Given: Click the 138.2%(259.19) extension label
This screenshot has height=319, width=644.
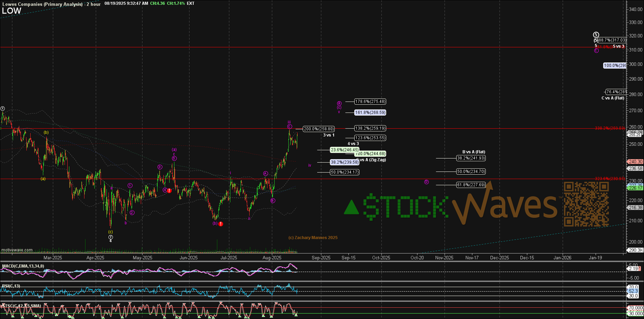Looking at the screenshot, I should click(x=370, y=128).
